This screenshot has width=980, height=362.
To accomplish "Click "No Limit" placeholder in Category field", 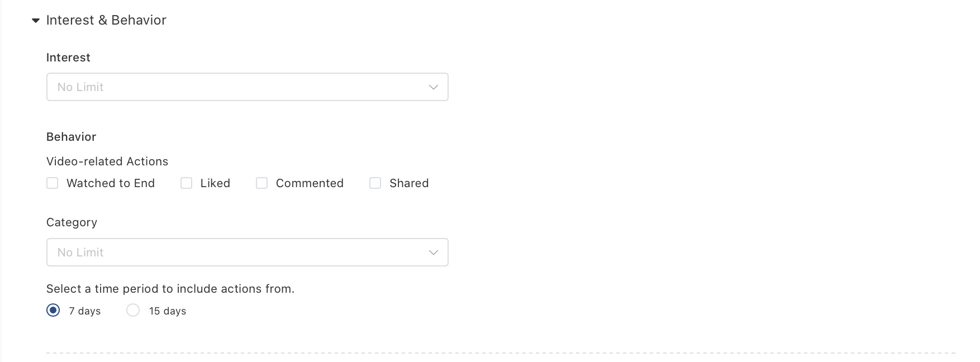I will pyautogui.click(x=80, y=253).
